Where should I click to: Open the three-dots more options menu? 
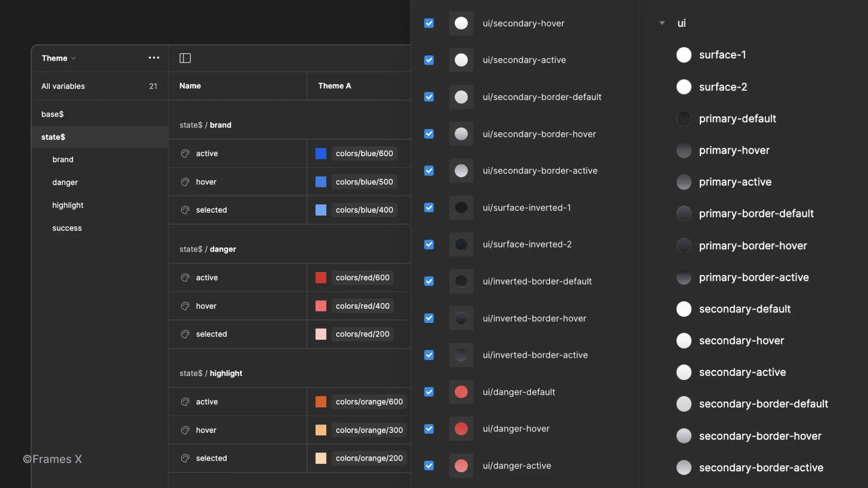pyautogui.click(x=154, y=58)
